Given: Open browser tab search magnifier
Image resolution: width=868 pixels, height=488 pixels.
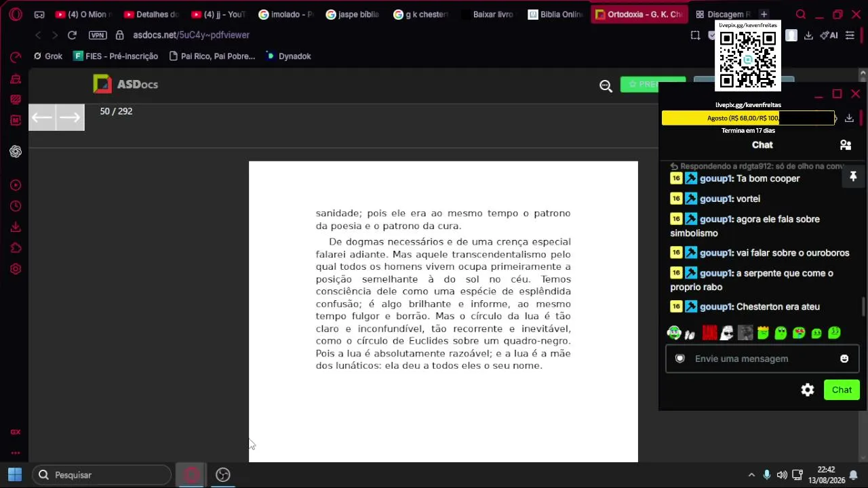Looking at the screenshot, I should [801, 14].
